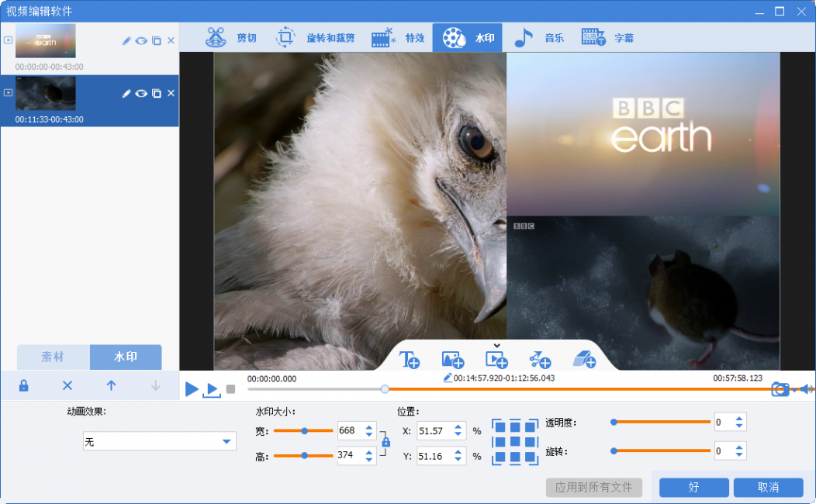Screen dimensions: 816x504
Task: Decrease the watermark height with down arrow
Action: click(369, 460)
